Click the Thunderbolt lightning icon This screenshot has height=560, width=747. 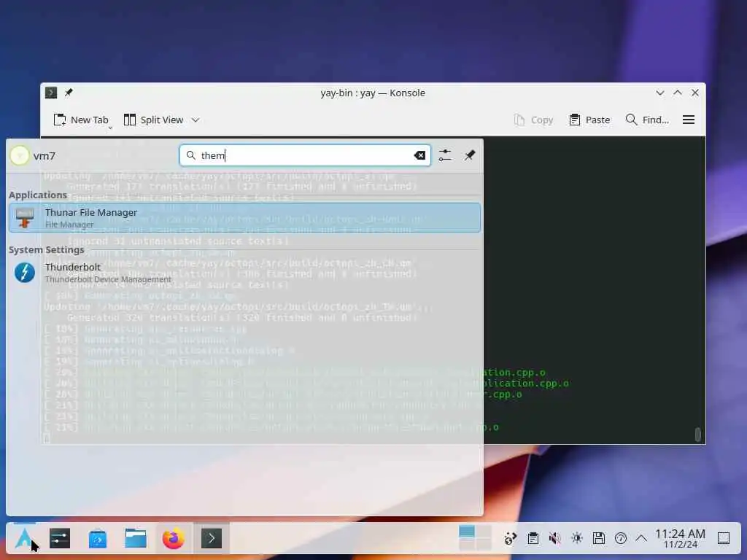coord(25,273)
